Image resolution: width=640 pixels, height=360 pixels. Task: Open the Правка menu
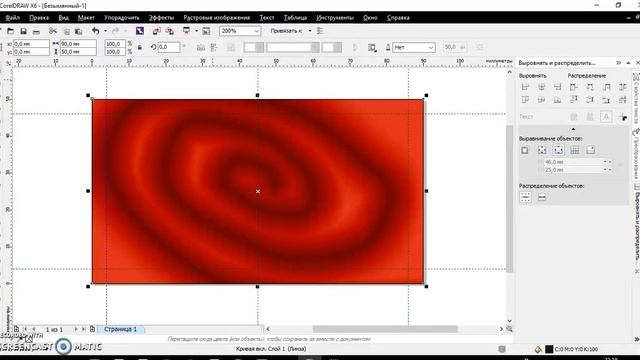pos(39,18)
